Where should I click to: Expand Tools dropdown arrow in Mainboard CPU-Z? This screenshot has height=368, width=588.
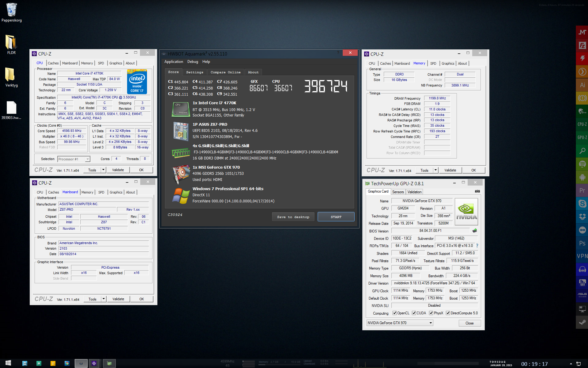point(104,299)
